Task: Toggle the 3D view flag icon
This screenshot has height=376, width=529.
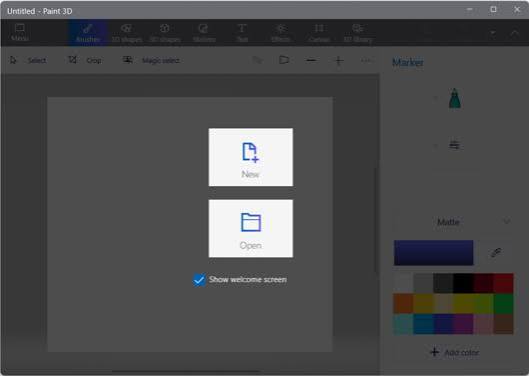Action: coord(284,60)
